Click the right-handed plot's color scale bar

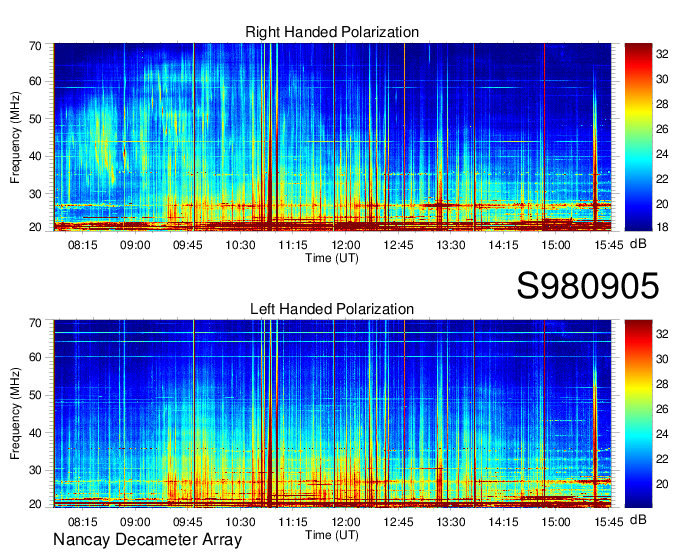pos(638,137)
